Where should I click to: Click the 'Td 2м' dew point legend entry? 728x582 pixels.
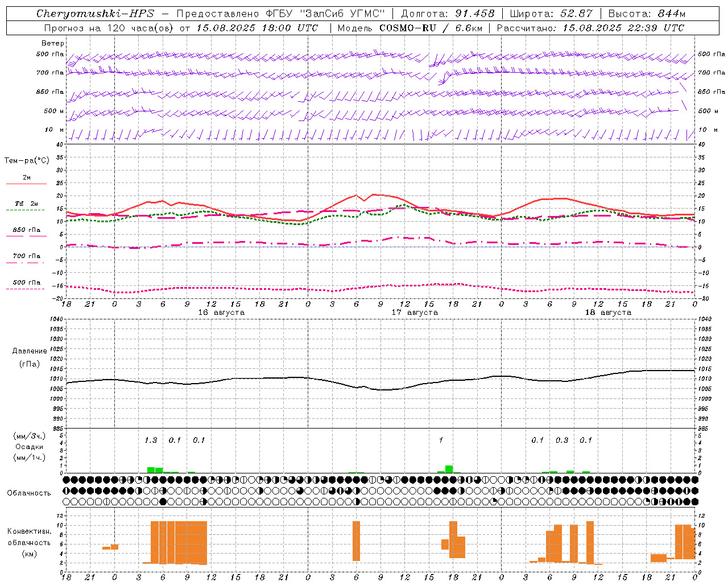(27, 203)
